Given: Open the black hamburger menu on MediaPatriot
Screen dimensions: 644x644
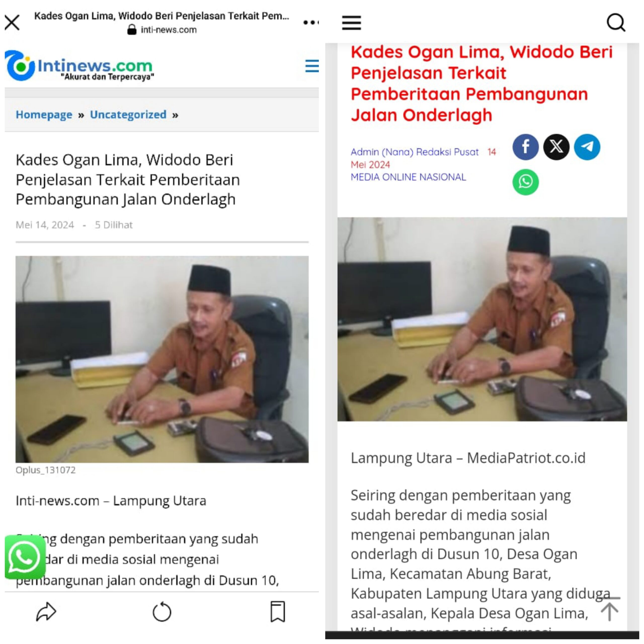Looking at the screenshot, I should pyautogui.click(x=352, y=23).
